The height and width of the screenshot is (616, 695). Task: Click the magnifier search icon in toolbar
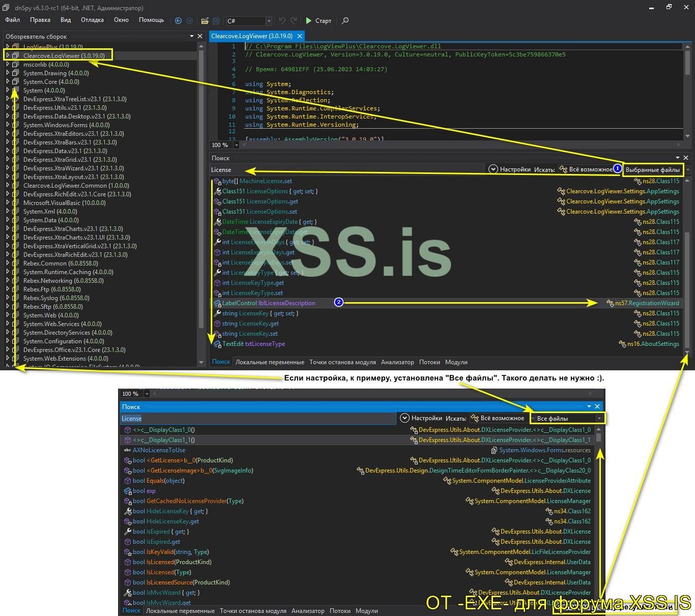point(345,21)
